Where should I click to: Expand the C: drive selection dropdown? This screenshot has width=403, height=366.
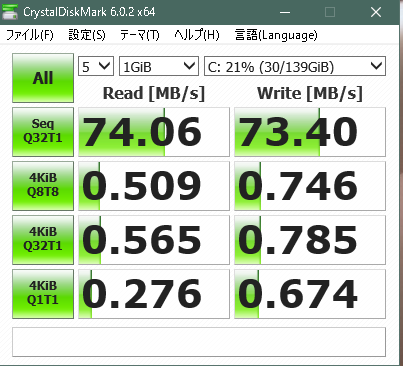(x=295, y=66)
